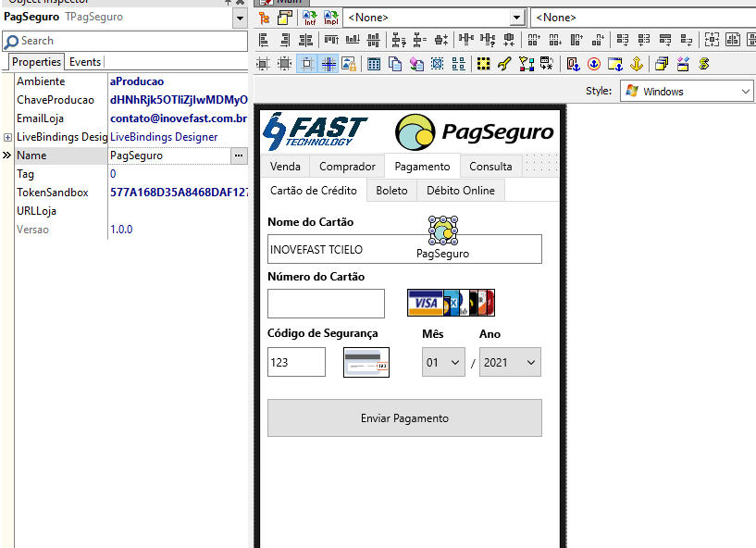
Task: Align selected controls to left edges
Action: tap(264, 40)
